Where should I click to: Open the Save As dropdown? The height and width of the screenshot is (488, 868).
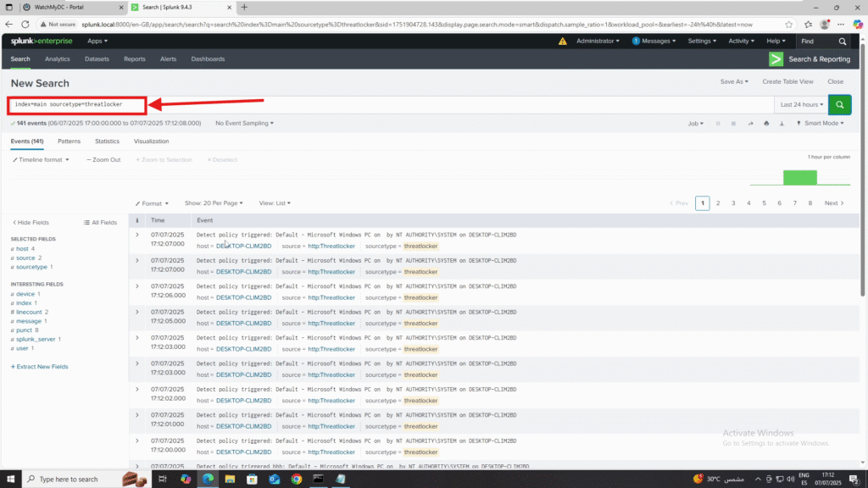click(x=734, y=82)
